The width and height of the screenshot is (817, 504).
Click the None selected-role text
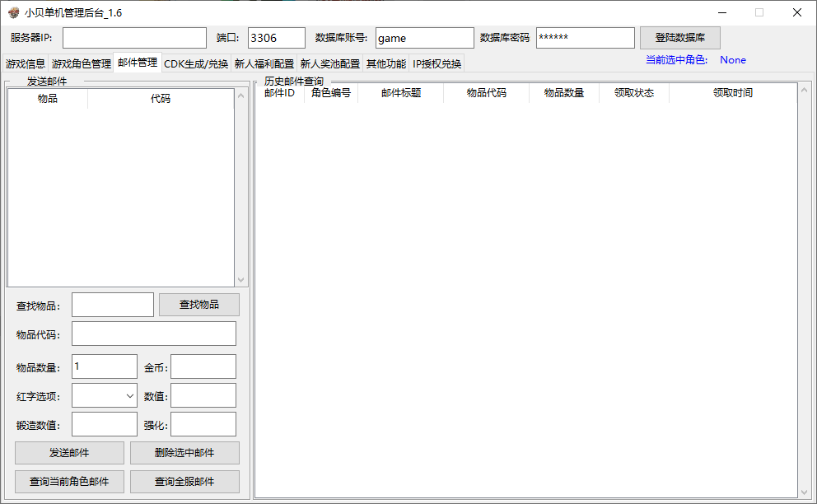pyautogui.click(x=733, y=60)
